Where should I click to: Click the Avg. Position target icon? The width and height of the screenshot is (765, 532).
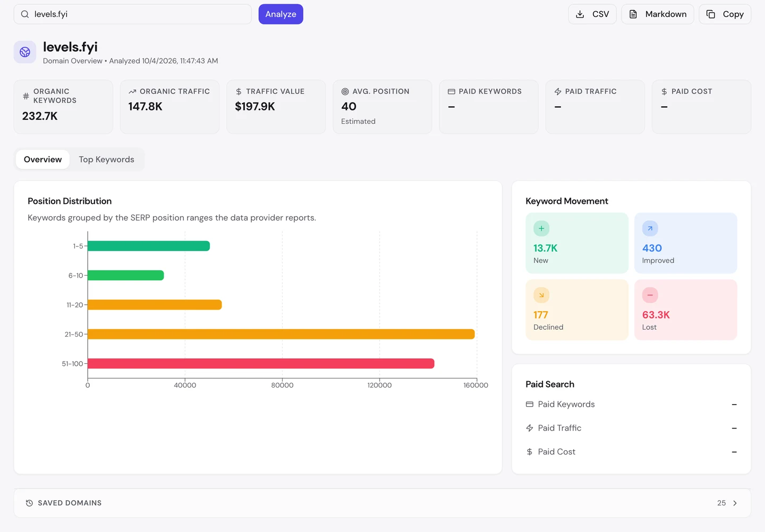tap(345, 92)
